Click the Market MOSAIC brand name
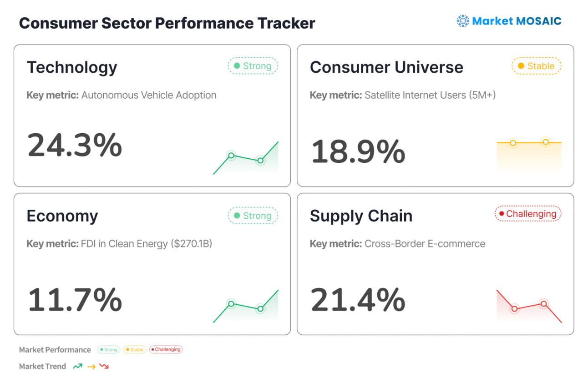 click(517, 21)
